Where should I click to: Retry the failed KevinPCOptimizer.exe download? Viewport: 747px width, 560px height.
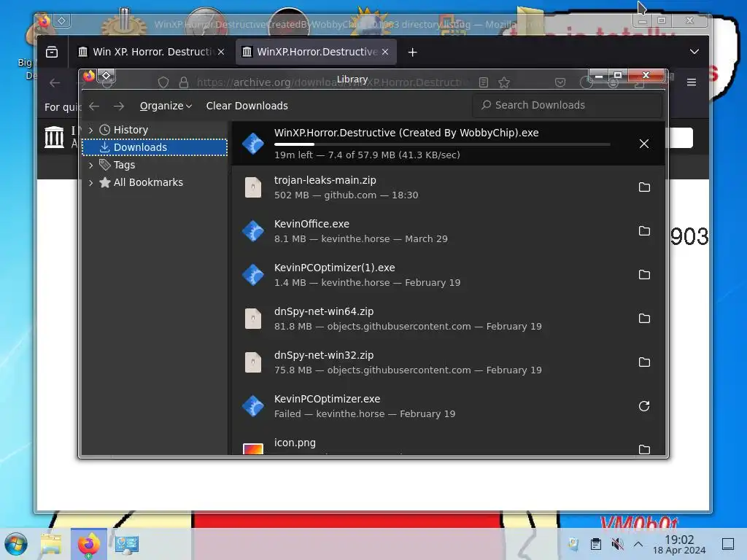(644, 406)
